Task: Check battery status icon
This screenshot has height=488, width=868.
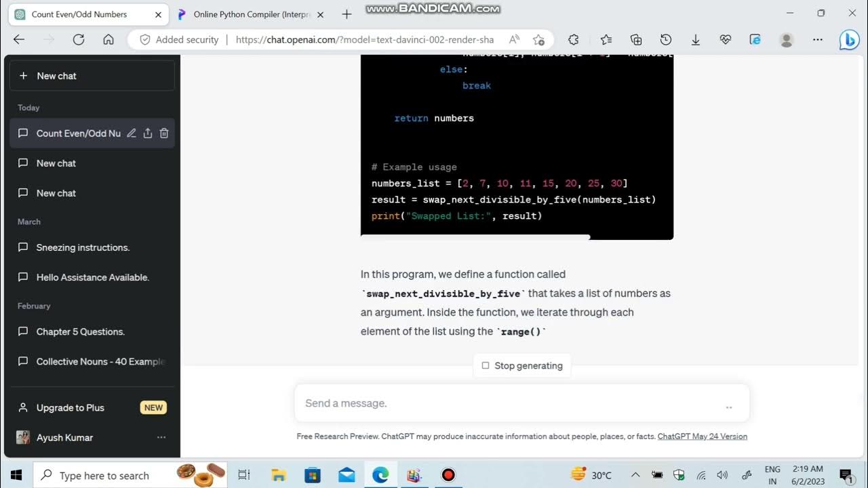Action: point(657,475)
